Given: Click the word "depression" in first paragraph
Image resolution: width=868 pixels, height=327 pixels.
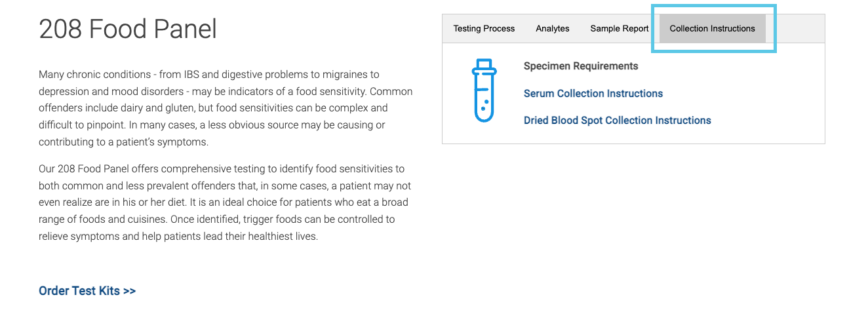Looking at the screenshot, I should tap(64, 92).
